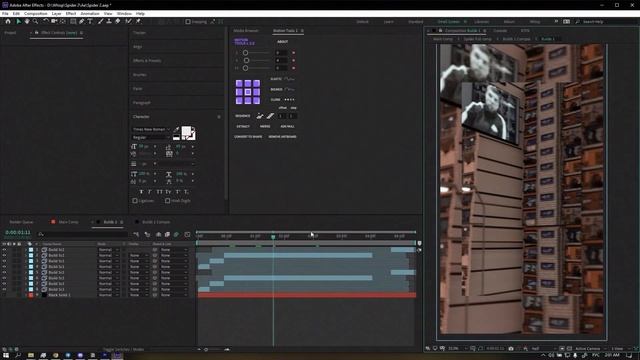The height and width of the screenshot is (360, 640).
Task: Open the Window menu
Action: [x=124, y=13]
